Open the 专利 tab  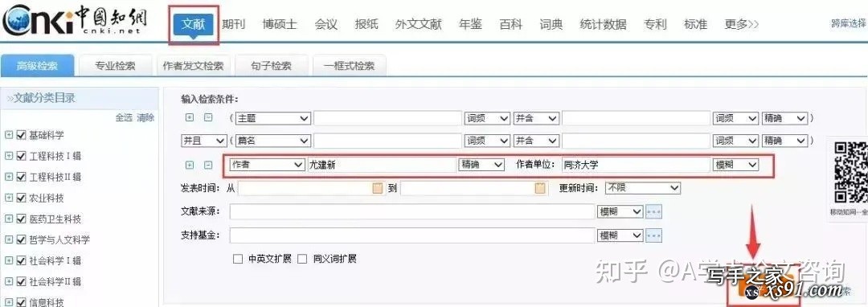(x=655, y=24)
